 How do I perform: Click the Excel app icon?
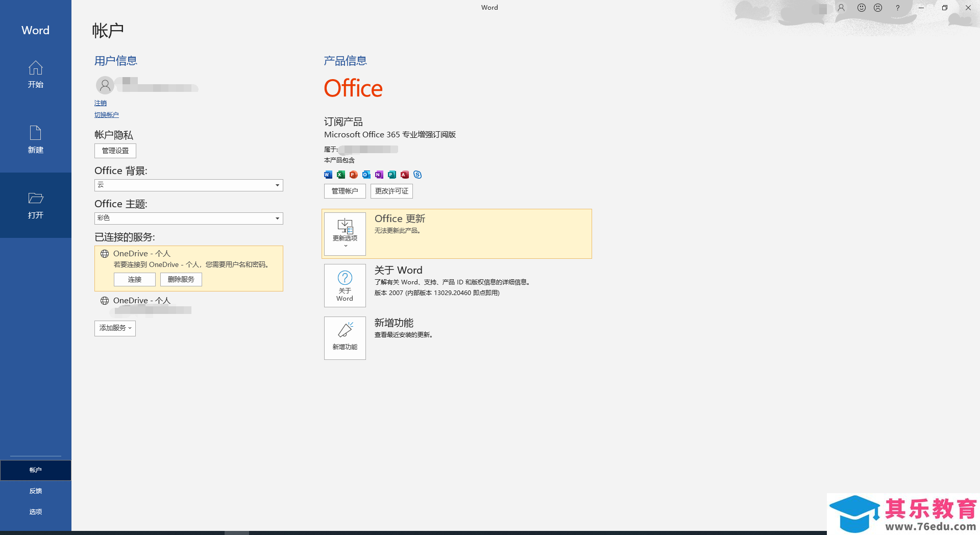pyautogui.click(x=341, y=175)
